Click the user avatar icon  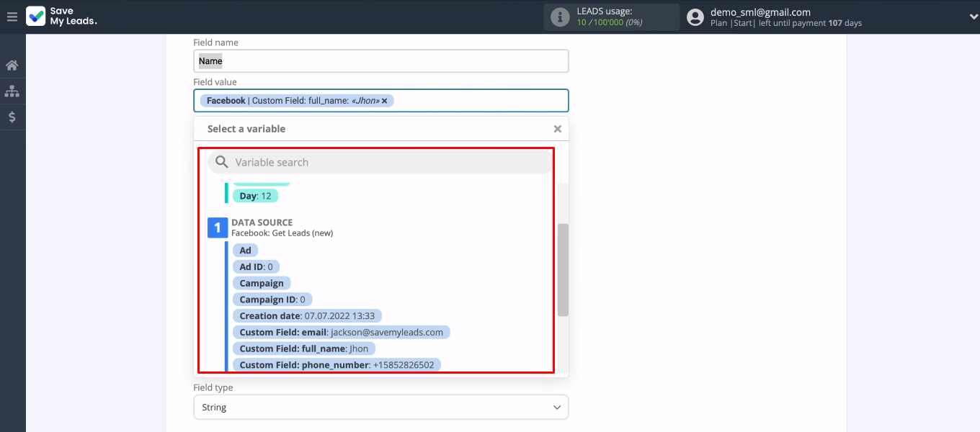tap(695, 17)
